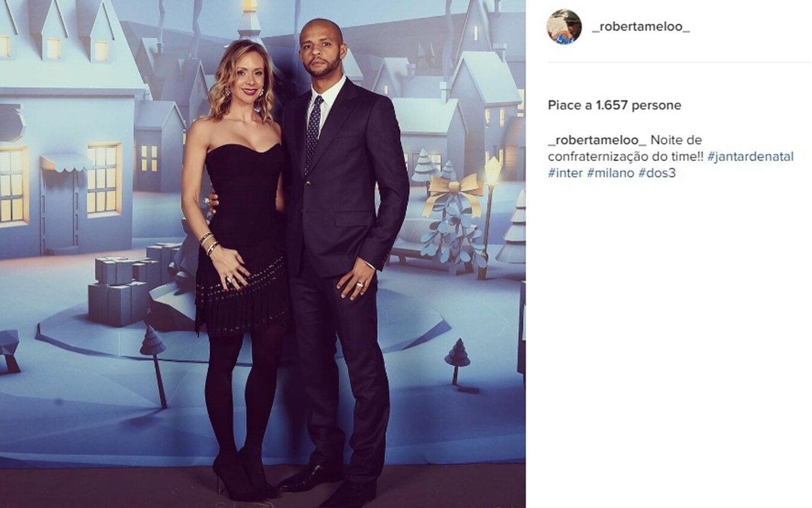This screenshot has height=508, width=812.
Task: Open the _robertameloo_ profile avatar picture
Action: [x=564, y=27]
